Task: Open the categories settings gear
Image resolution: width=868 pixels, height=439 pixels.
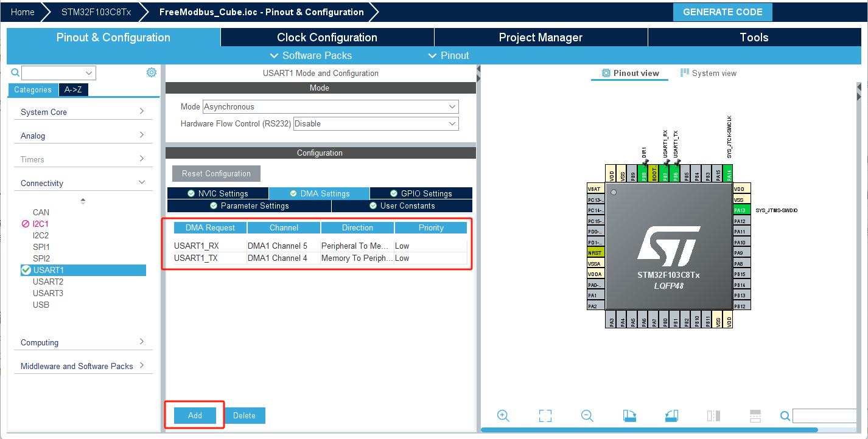Action: (152, 72)
